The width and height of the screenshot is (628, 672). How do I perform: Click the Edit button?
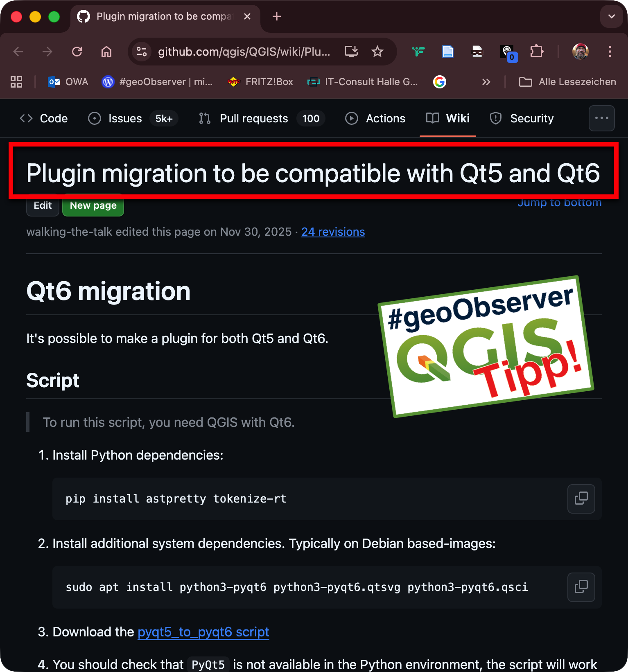coord(43,205)
